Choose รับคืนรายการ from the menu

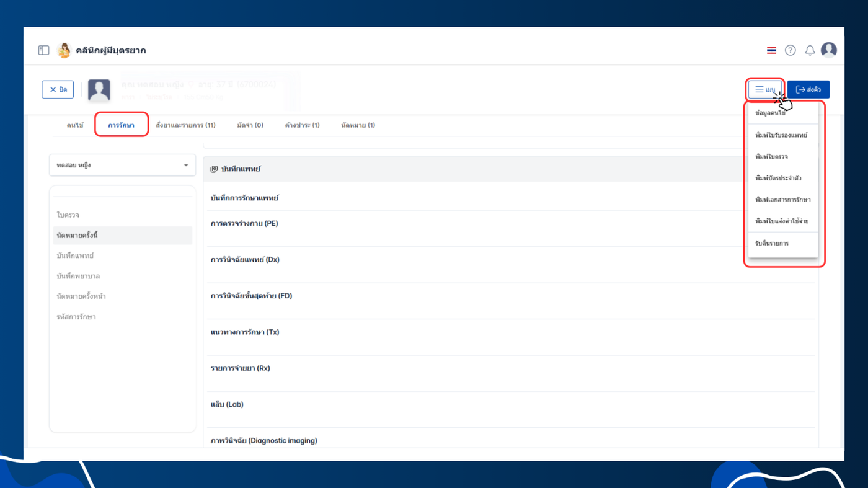[x=783, y=244]
